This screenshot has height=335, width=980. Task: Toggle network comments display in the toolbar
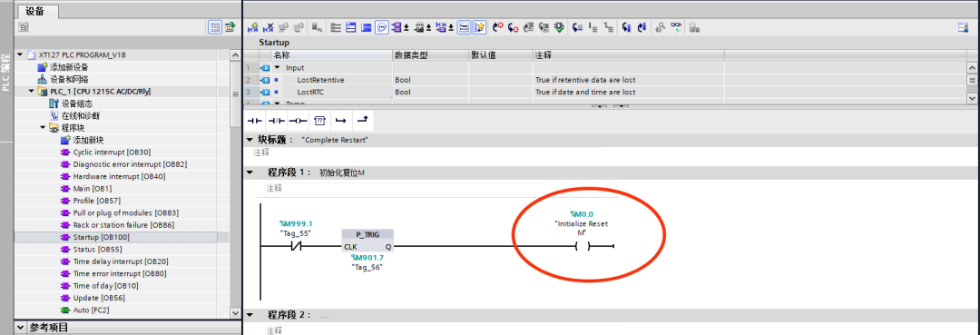382,27
